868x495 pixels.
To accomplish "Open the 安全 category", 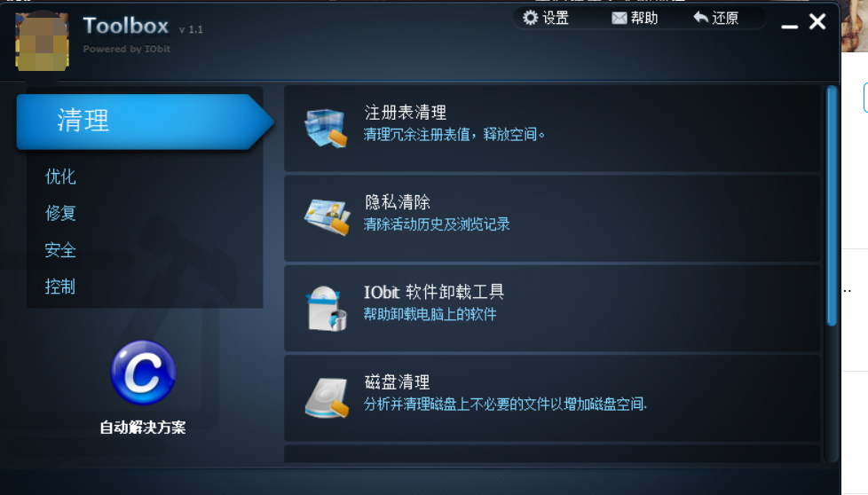I will point(60,250).
